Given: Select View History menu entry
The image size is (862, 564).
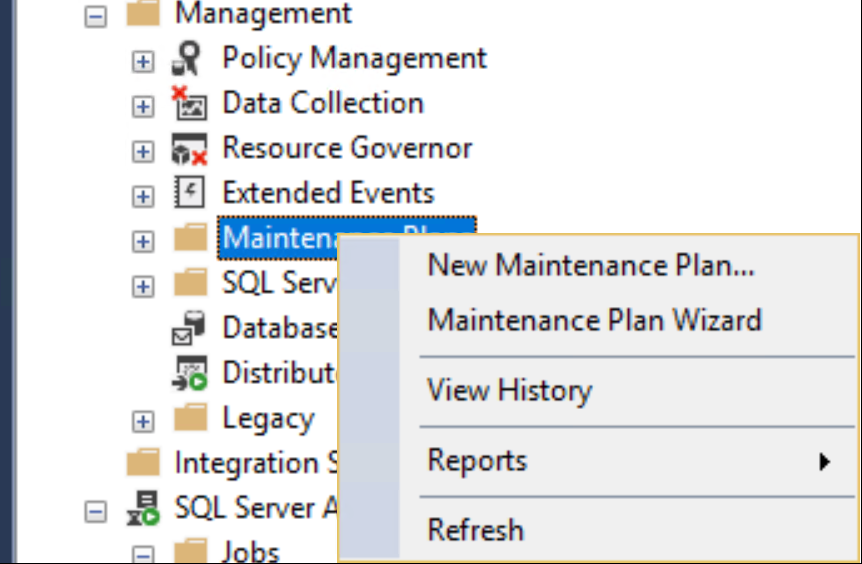Looking at the screenshot, I should (510, 390).
